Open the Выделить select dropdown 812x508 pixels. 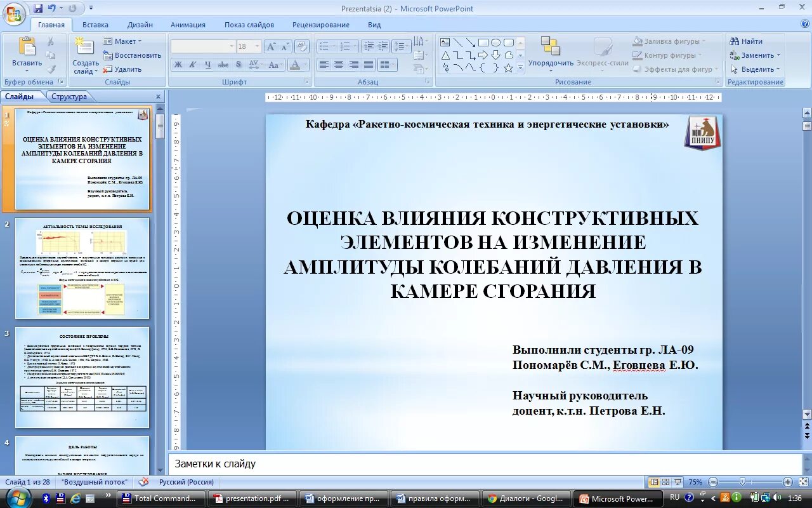[x=755, y=69]
